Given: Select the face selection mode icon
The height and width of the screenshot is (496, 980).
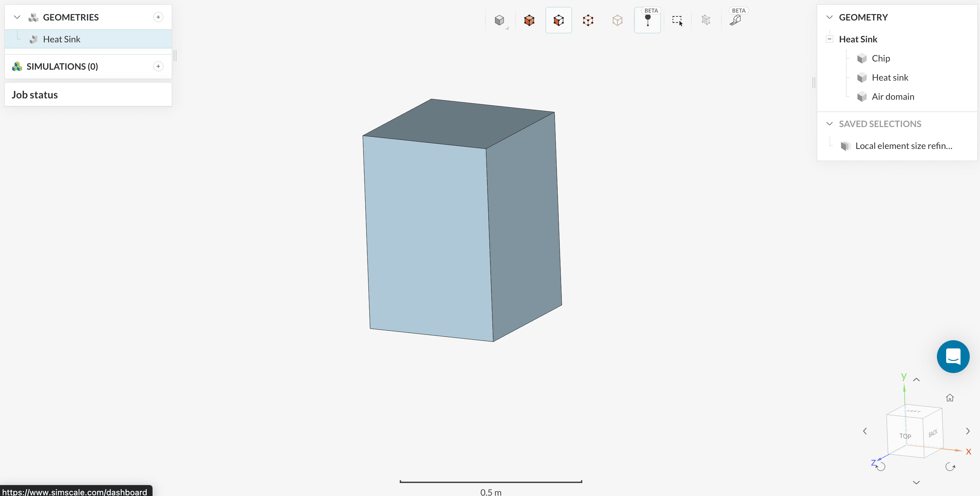Looking at the screenshot, I should [558, 20].
